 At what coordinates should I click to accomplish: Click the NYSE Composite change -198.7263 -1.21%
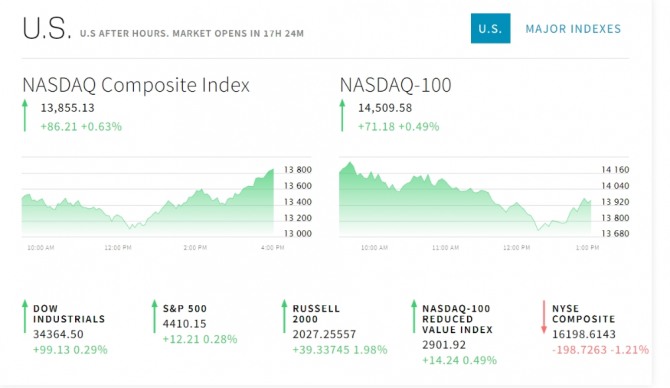(x=600, y=350)
